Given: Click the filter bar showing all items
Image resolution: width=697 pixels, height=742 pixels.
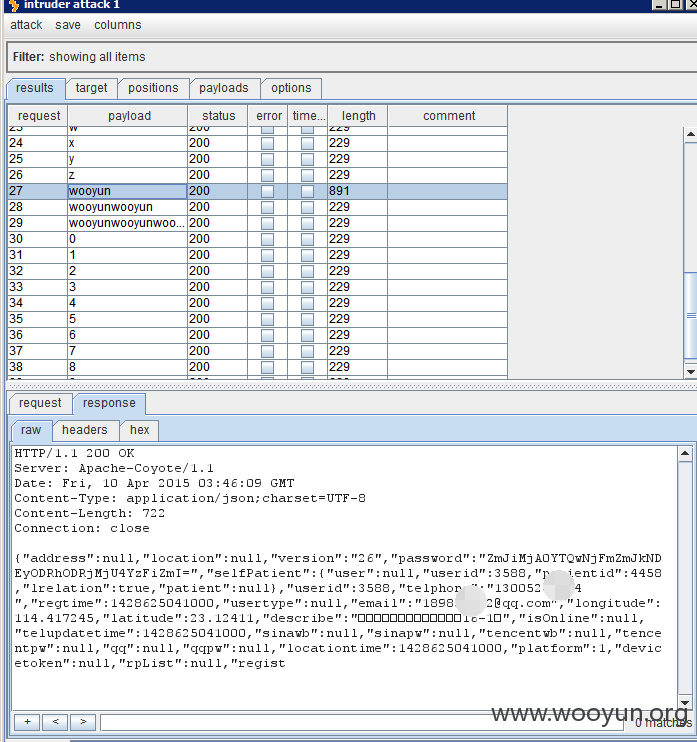Looking at the screenshot, I should [x=352, y=57].
